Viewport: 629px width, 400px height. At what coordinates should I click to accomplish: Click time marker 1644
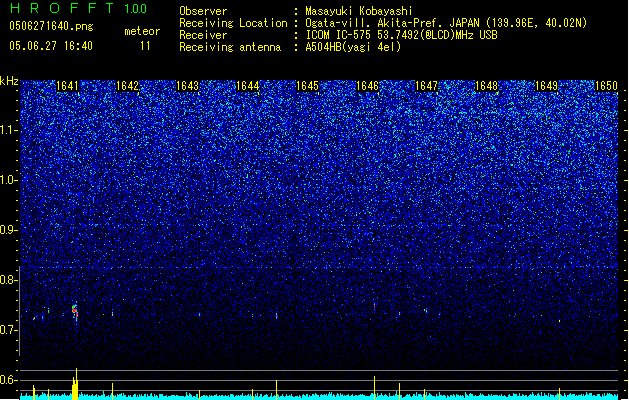pyautogui.click(x=248, y=86)
